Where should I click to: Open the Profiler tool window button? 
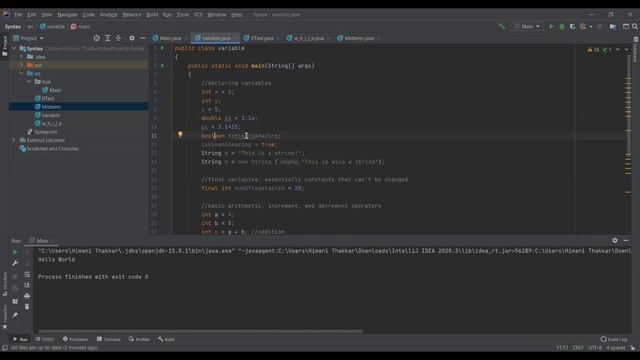coord(139,339)
